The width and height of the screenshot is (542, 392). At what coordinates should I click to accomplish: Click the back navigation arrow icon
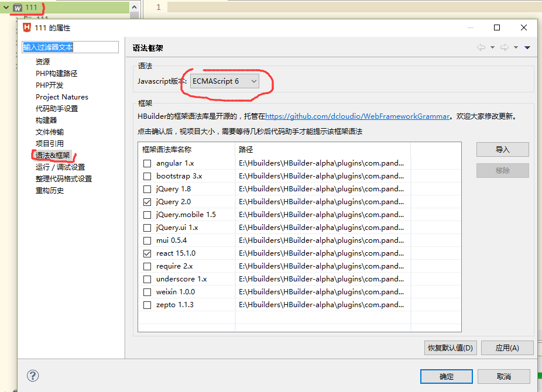pyautogui.click(x=481, y=47)
